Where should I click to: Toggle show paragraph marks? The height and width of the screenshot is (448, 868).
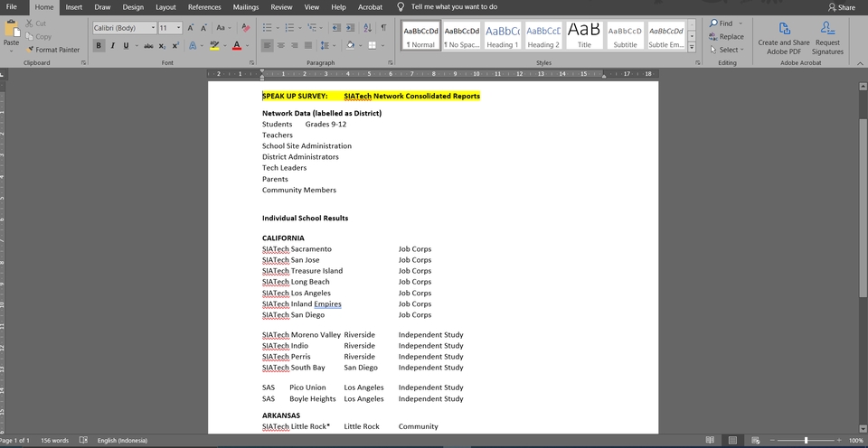point(383,28)
